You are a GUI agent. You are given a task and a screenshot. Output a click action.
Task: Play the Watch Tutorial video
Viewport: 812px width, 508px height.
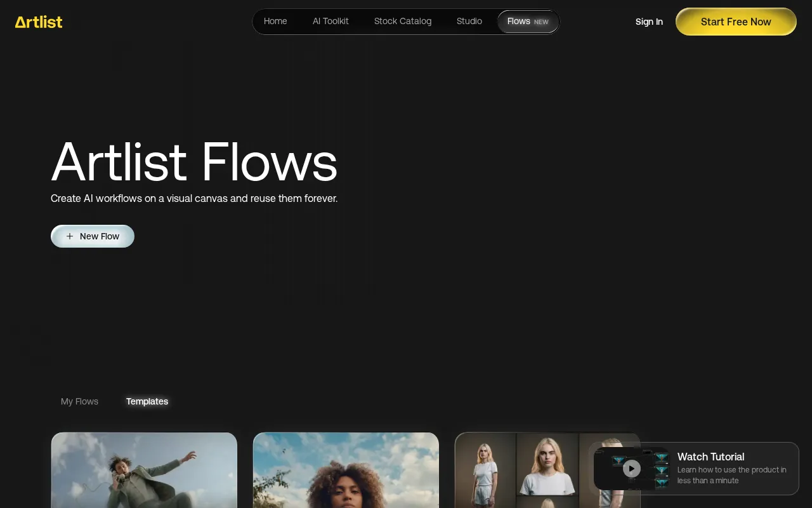pos(632,469)
